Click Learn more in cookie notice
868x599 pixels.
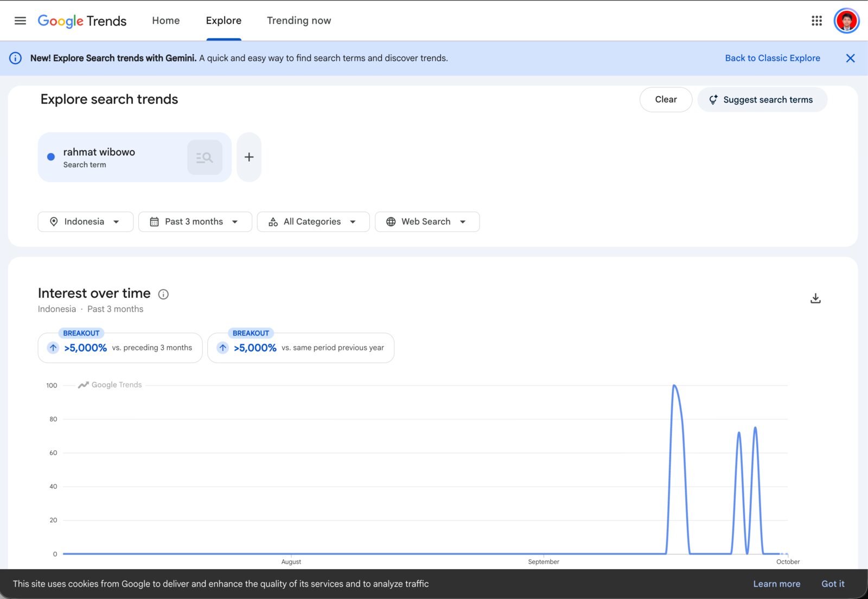tap(776, 584)
